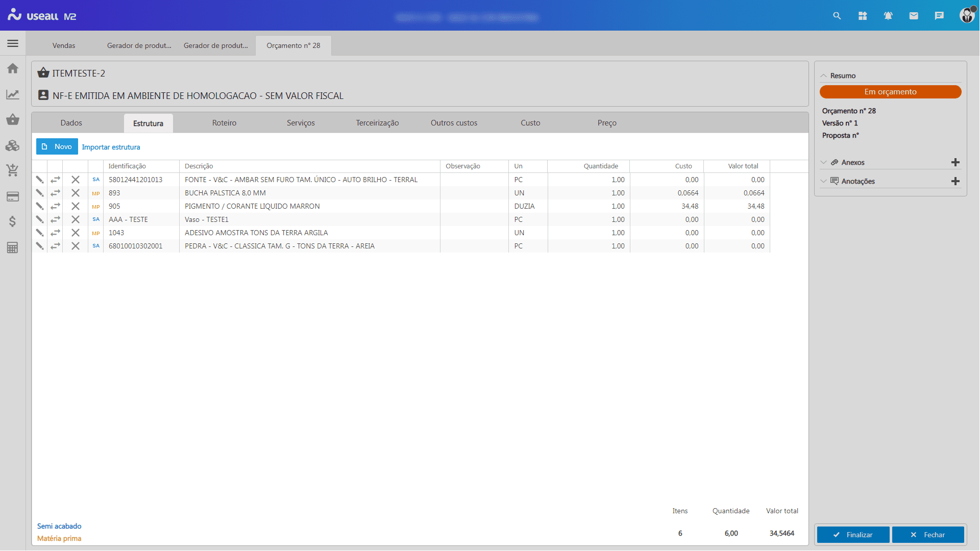Expand the Anotações section
Viewport: 980px width, 551px height.
tap(823, 181)
